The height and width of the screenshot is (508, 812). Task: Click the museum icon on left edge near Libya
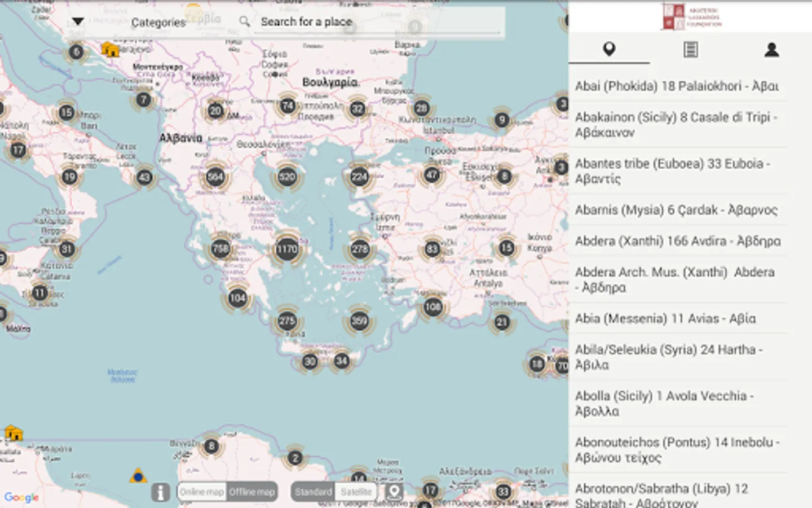tap(13, 433)
